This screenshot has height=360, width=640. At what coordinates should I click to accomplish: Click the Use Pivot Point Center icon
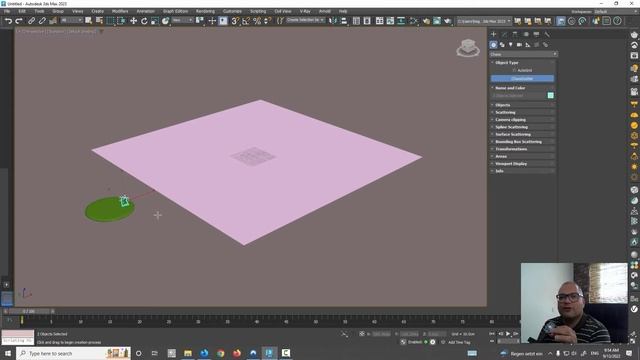click(x=200, y=20)
